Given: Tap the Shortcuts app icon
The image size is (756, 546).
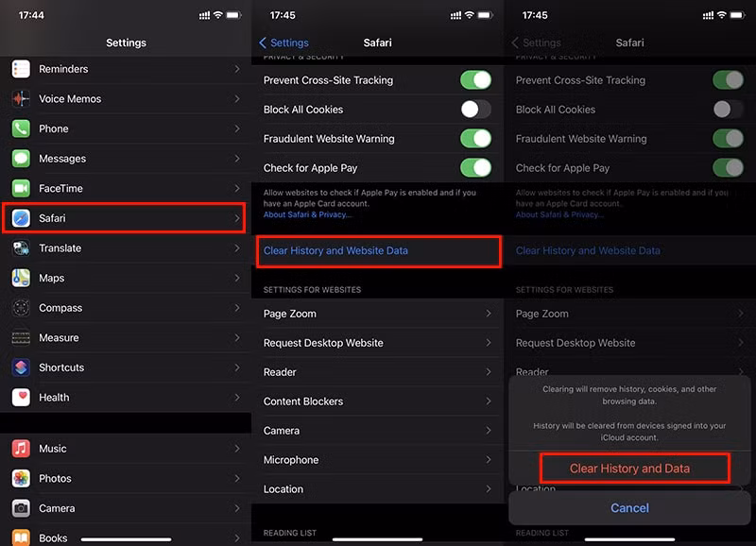Looking at the screenshot, I should (21, 367).
